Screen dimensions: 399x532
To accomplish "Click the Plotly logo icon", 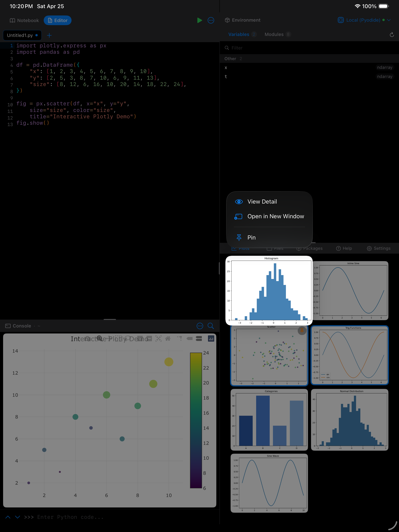I will coord(211,338).
